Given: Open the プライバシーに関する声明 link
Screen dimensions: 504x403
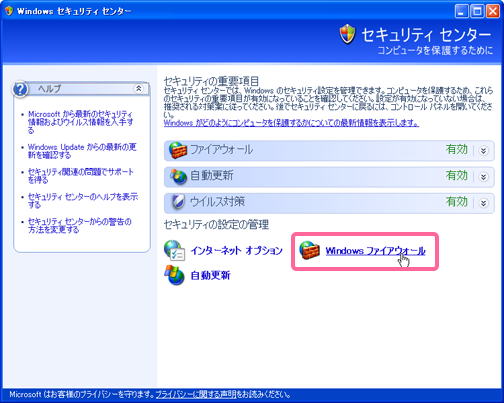Looking at the screenshot, I should (x=196, y=394).
